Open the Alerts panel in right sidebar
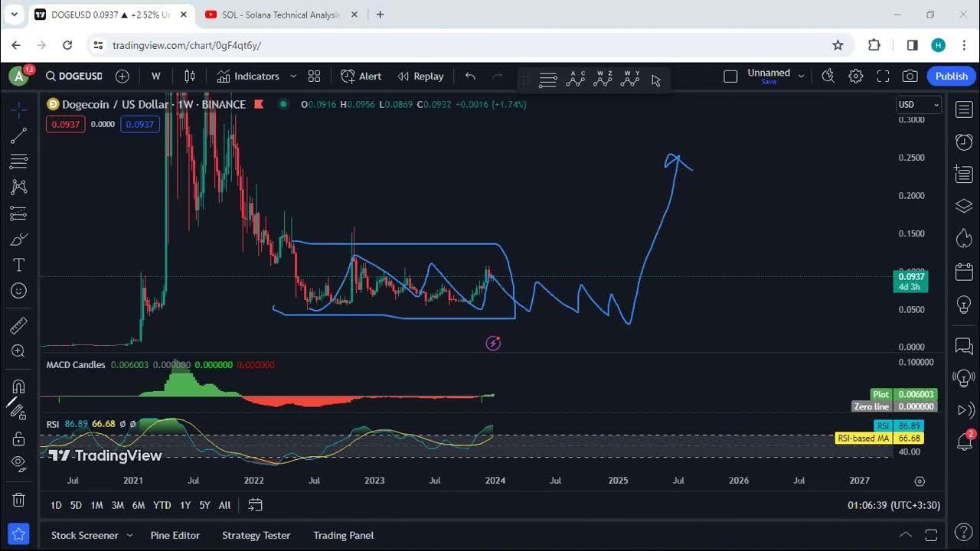 [x=964, y=142]
